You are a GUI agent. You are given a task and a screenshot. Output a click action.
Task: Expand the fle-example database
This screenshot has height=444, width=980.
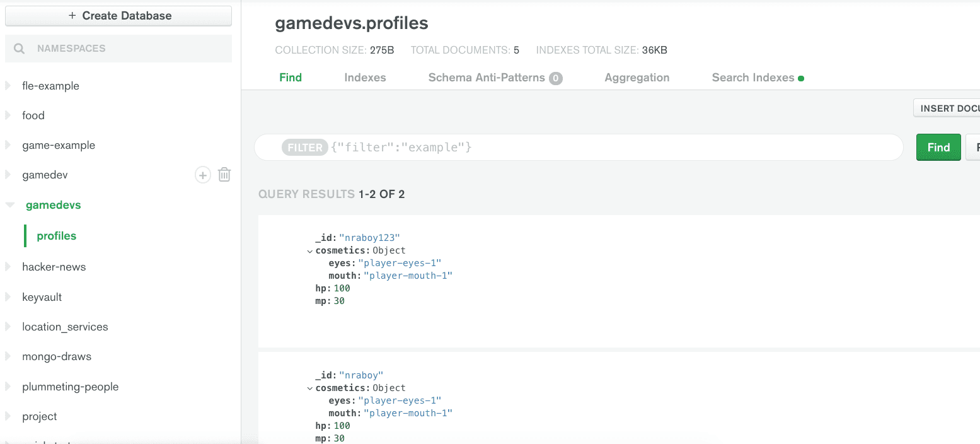[x=8, y=86]
